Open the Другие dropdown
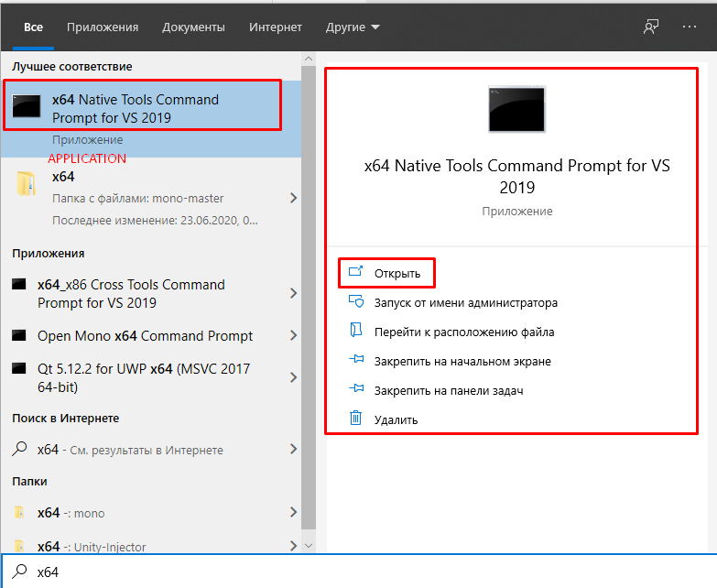Screen dimensions: 717x588 click(353, 27)
